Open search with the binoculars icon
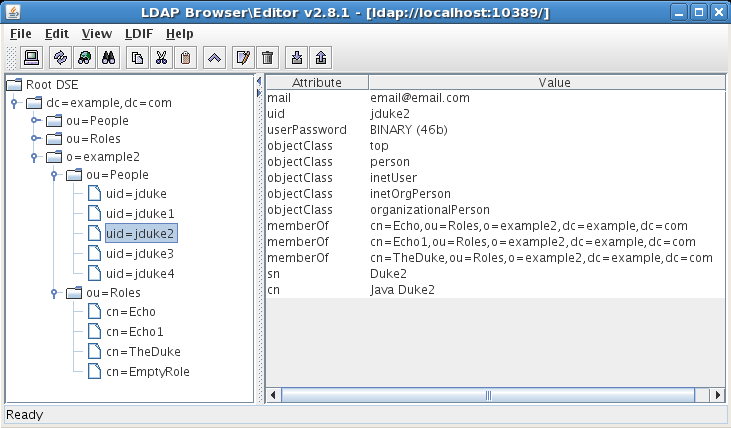 pyautogui.click(x=110, y=57)
